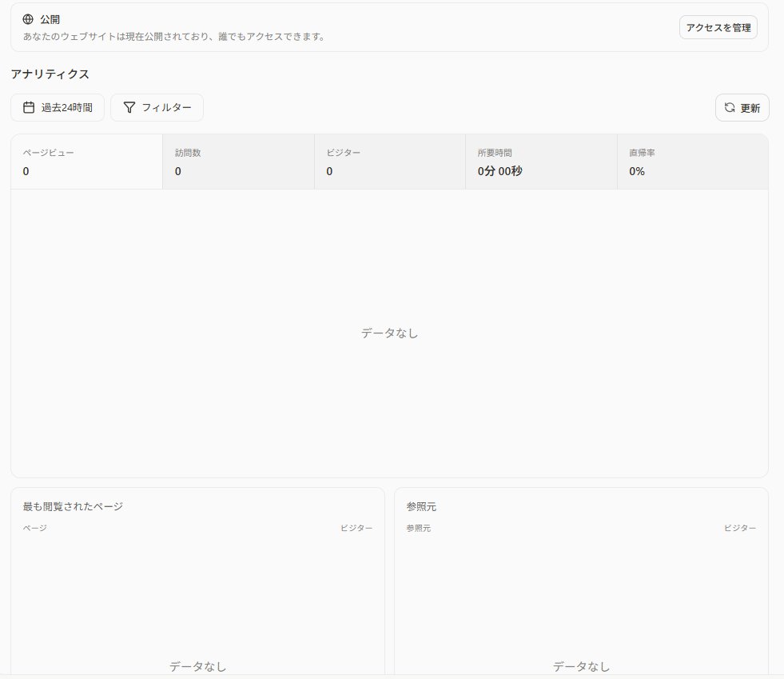Click the 0分 00秒 duration value
The image size is (784, 679).
point(499,171)
